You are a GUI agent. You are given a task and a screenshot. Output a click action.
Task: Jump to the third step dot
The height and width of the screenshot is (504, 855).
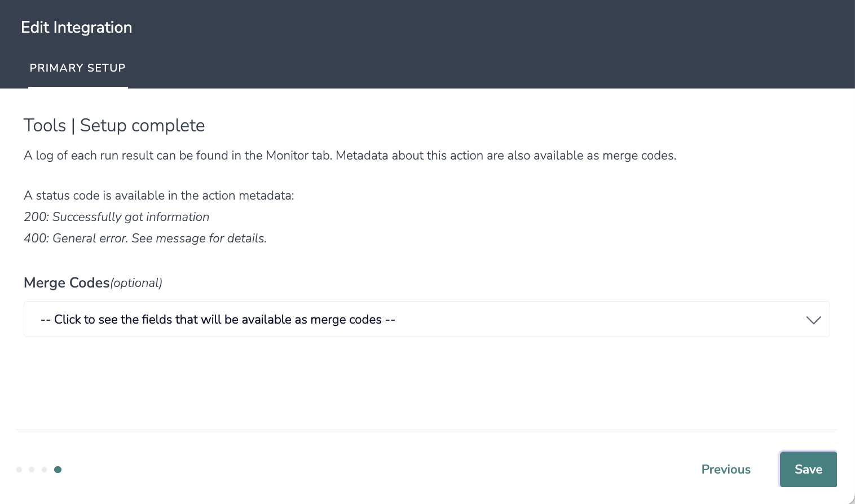[x=44, y=470]
